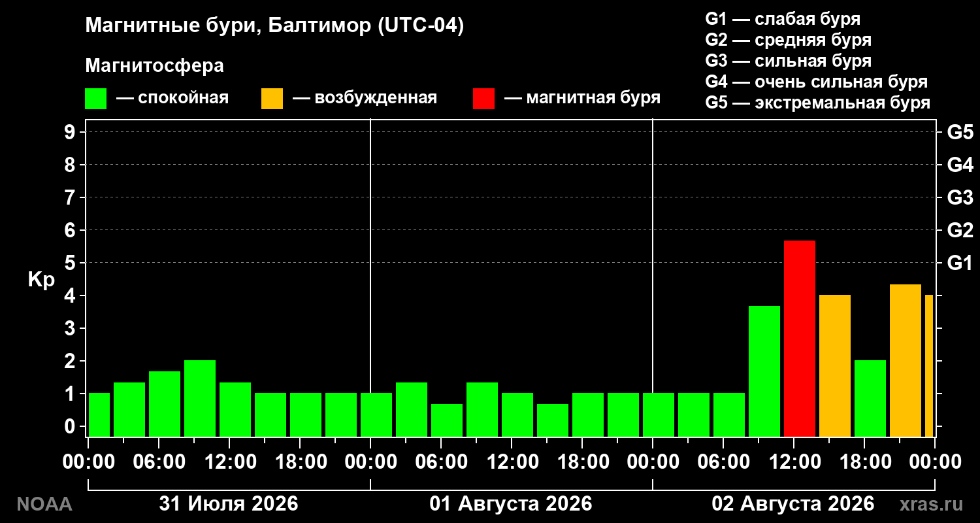Select the '01 Августа 2026' date label
The width and height of the screenshot is (980, 523).
click(x=511, y=504)
